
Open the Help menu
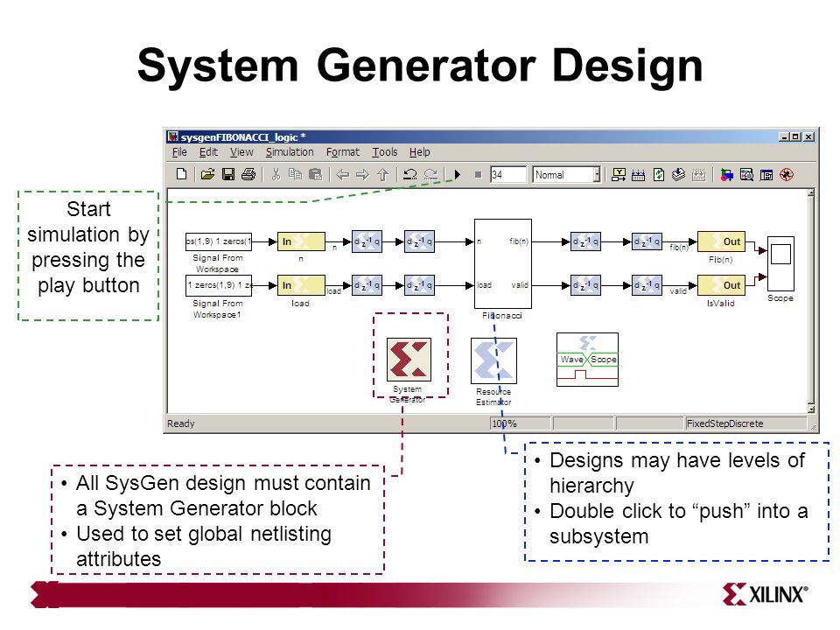(419, 152)
